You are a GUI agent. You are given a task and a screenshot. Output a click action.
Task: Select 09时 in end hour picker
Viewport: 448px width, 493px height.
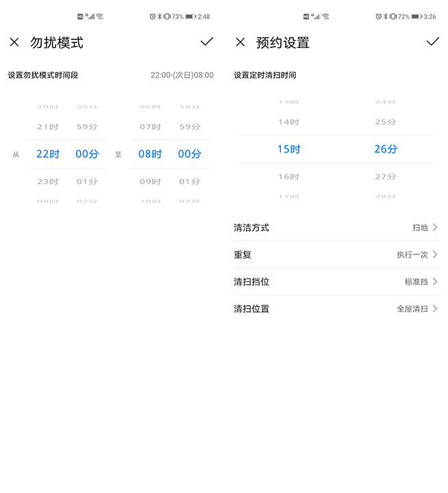coord(150,182)
